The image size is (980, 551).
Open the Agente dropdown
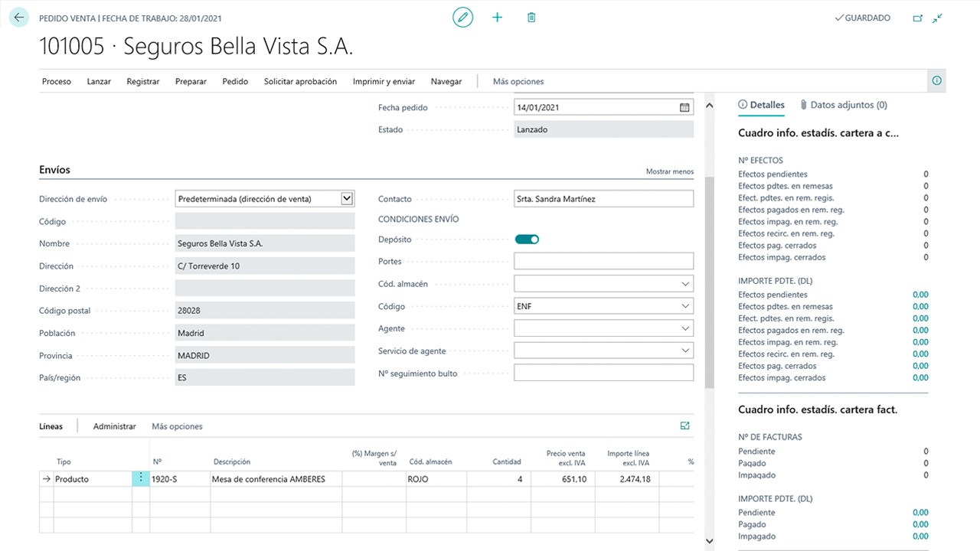684,328
